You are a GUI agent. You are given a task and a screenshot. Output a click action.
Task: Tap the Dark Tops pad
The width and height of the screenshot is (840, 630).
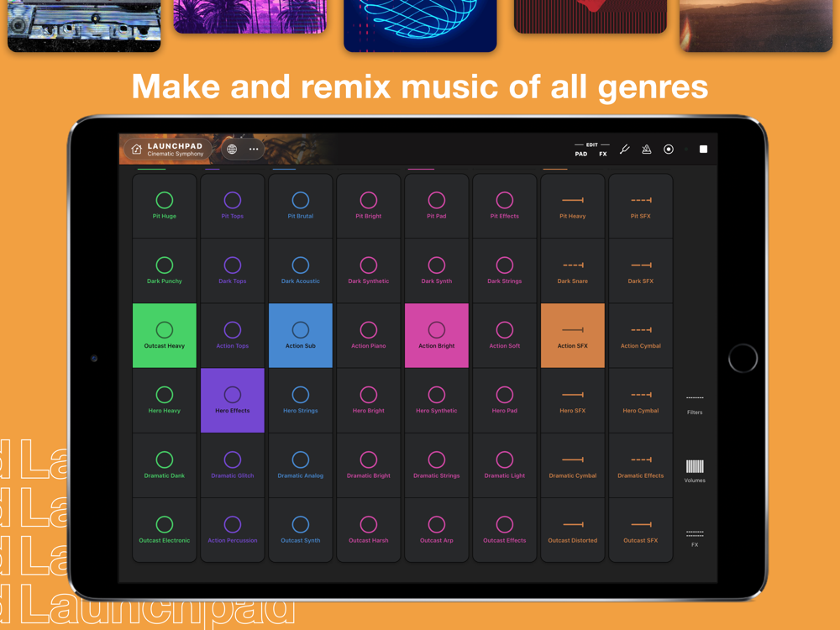(233, 270)
